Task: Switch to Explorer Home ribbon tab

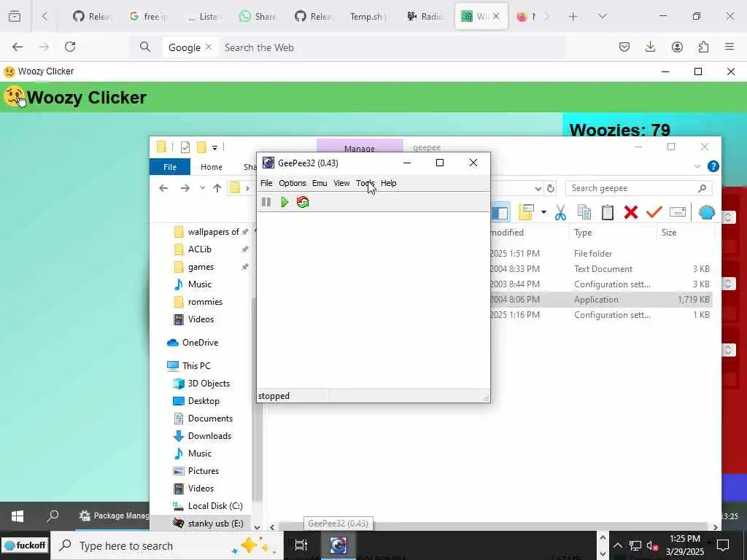Action: (x=211, y=167)
